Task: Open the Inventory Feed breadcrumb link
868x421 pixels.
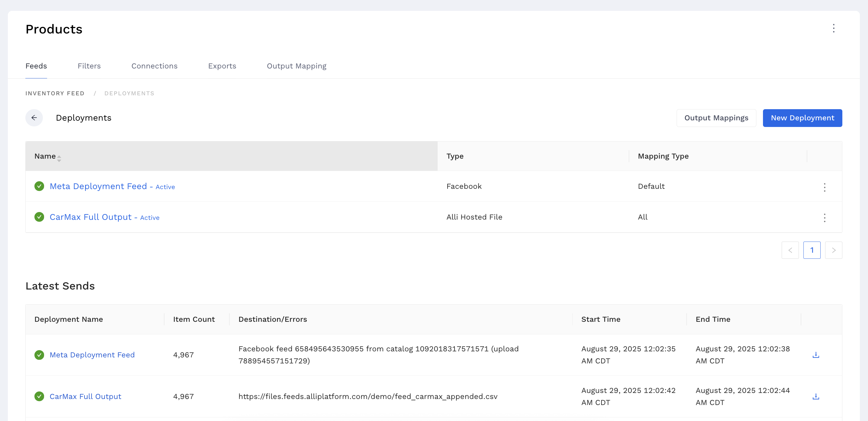Action: click(55, 93)
